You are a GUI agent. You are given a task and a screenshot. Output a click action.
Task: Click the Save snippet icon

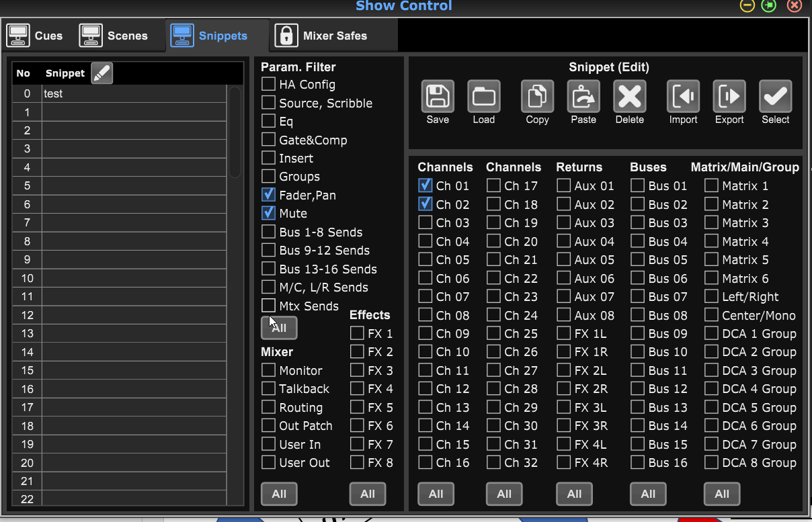tap(438, 96)
